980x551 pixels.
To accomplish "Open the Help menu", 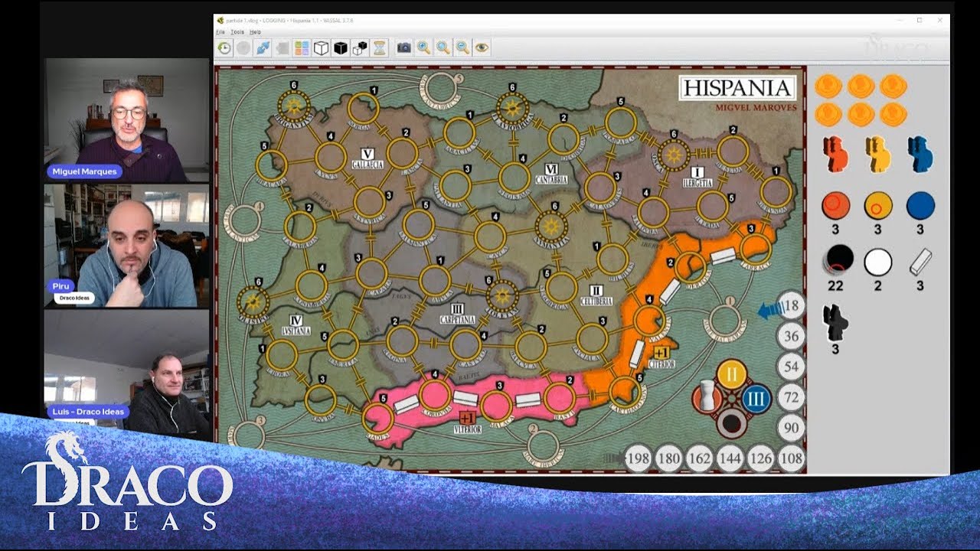I will pyautogui.click(x=255, y=32).
